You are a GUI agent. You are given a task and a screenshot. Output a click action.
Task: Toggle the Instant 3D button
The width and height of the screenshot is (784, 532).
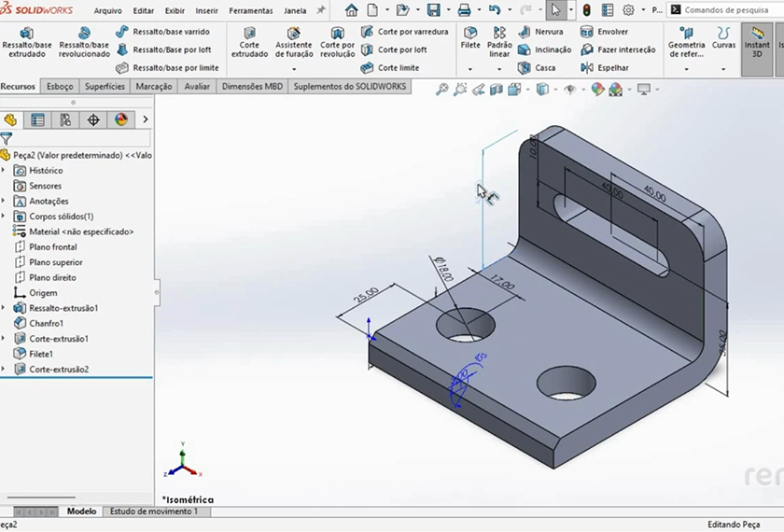point(757,41)
